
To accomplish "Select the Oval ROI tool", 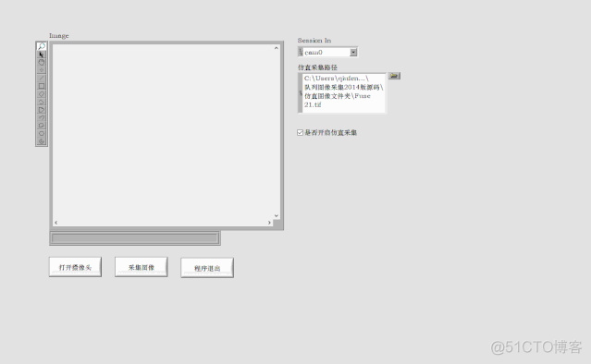I will [42, 133].
